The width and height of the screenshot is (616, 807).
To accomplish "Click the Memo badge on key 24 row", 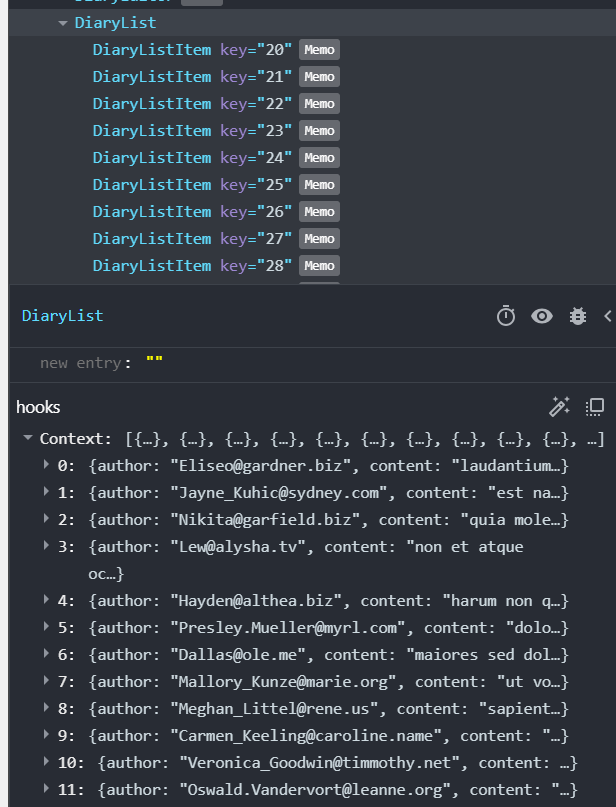I will pyautogui.click(x=319, y=158).
